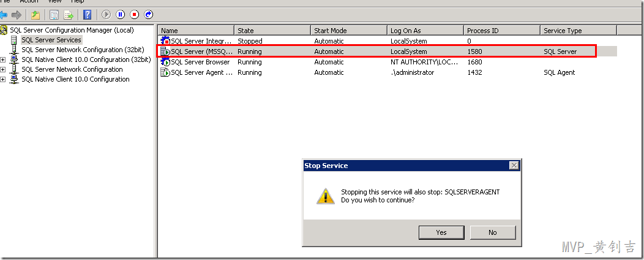Select SQL Server Services in the tree
644x260 pixels.
pyautogui.click(x=51, y=40)
